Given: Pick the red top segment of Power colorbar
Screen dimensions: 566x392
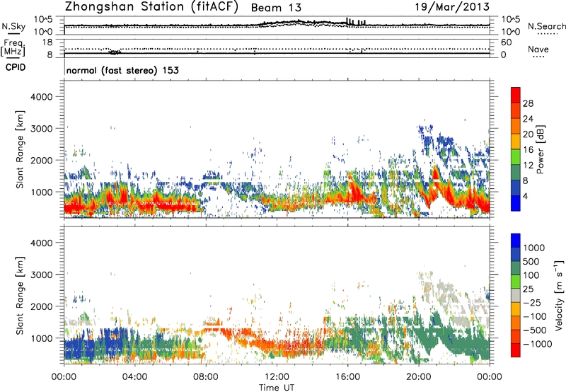Looking at the screenshot, I should (x=516, y=95).
